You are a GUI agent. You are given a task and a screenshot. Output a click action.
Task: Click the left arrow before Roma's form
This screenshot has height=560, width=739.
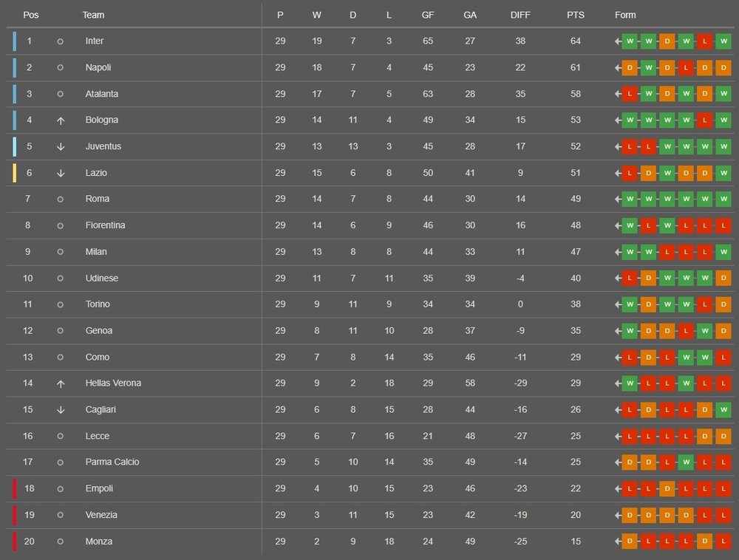[x=618, y=199]
